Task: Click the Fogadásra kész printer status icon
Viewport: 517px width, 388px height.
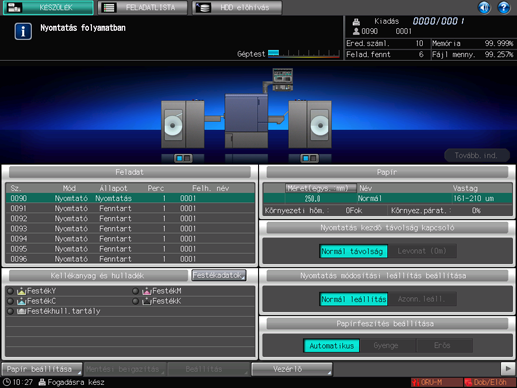Action: pos(42,382)
